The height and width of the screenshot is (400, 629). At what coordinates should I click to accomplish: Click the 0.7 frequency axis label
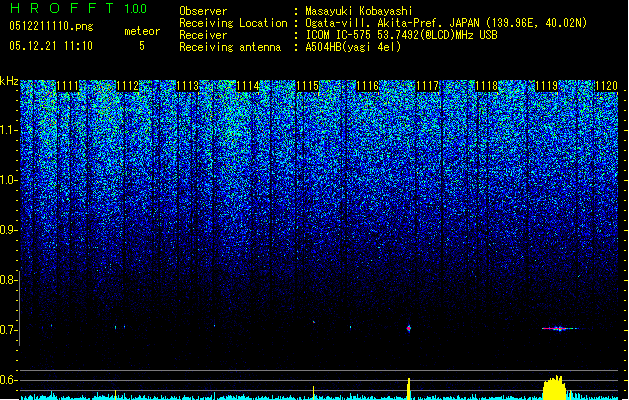pos(7,330)
